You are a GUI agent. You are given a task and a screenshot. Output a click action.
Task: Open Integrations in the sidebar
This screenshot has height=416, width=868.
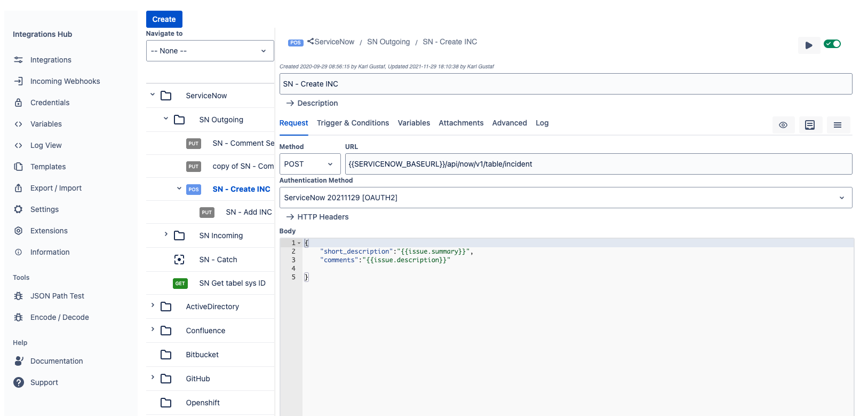51,60
